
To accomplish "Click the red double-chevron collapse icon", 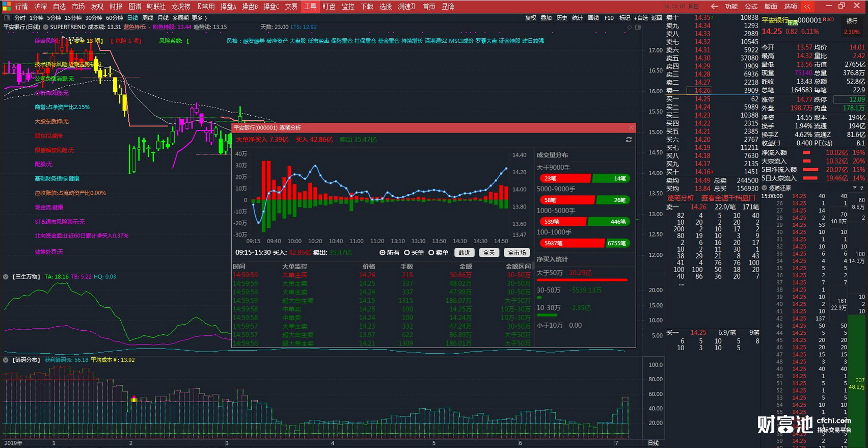I will coord(807,7).
